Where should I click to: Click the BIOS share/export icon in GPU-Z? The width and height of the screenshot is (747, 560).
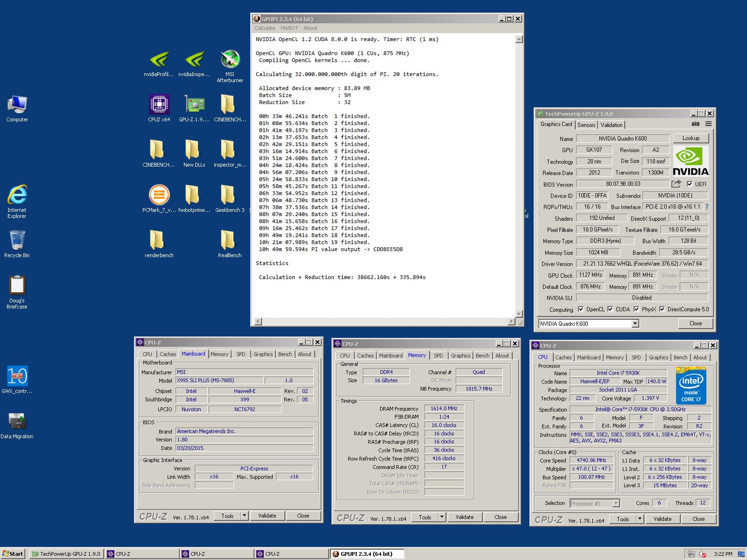[676, 184]
